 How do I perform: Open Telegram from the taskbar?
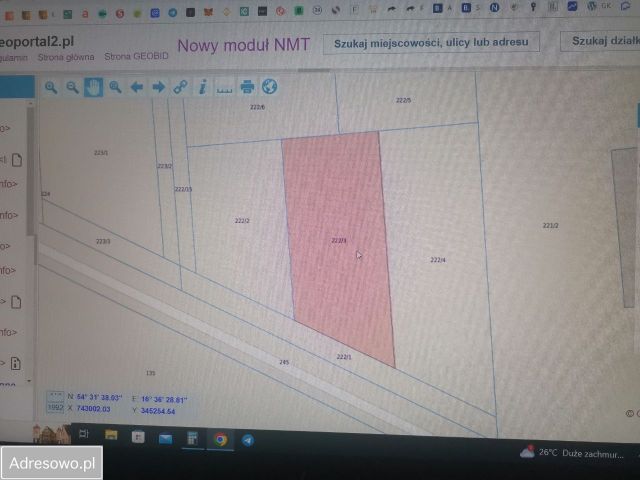tap(248, 440)
